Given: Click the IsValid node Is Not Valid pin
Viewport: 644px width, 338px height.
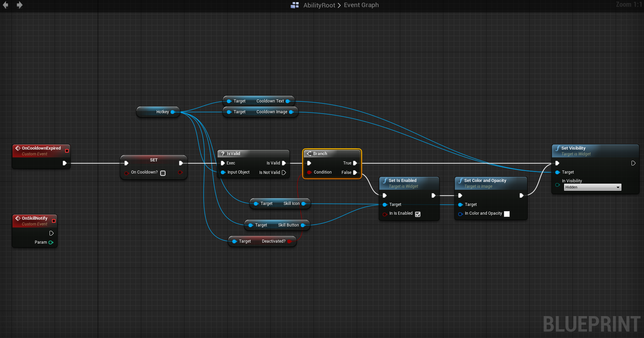Looking at the screenshot, I should (284, 173).
